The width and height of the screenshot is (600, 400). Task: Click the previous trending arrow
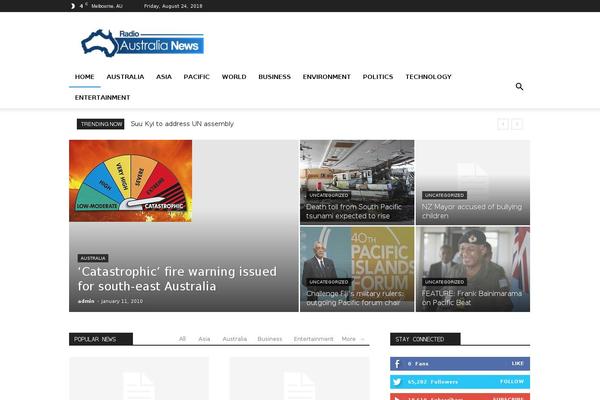(x=503, y=124)
